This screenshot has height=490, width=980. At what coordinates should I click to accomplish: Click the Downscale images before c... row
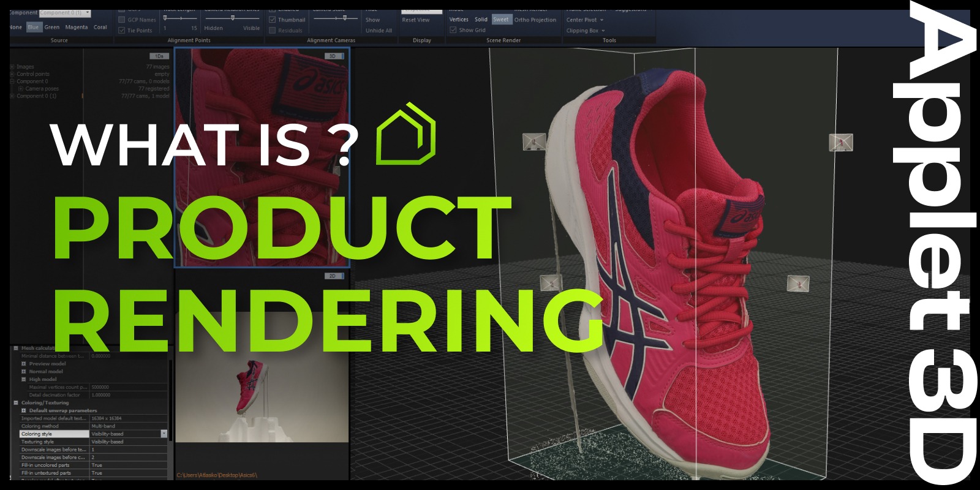pyautogui.click(x=94, y=458)
